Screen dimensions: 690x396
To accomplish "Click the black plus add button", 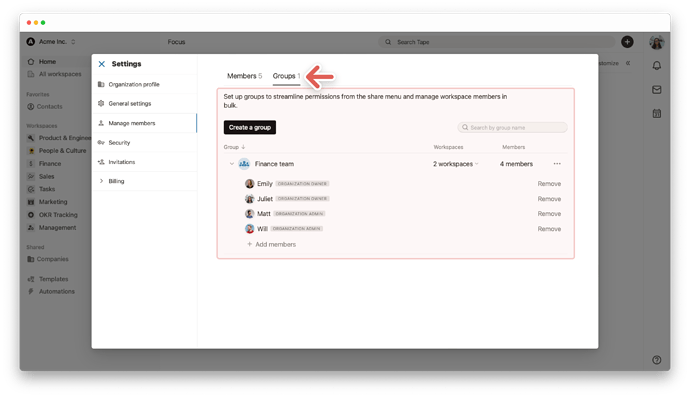I will [x=627, y=42].
